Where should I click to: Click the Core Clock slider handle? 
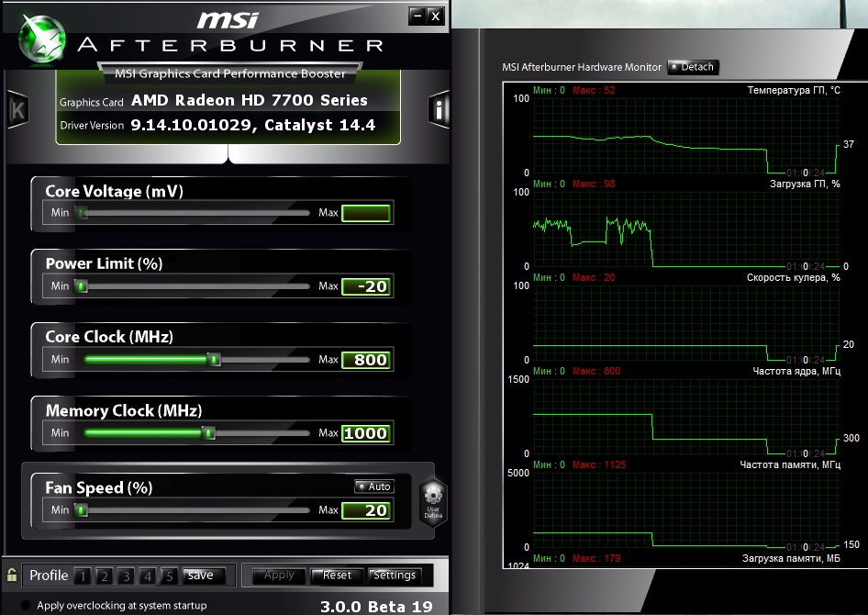pyautogui.click(x=214, y=360)
